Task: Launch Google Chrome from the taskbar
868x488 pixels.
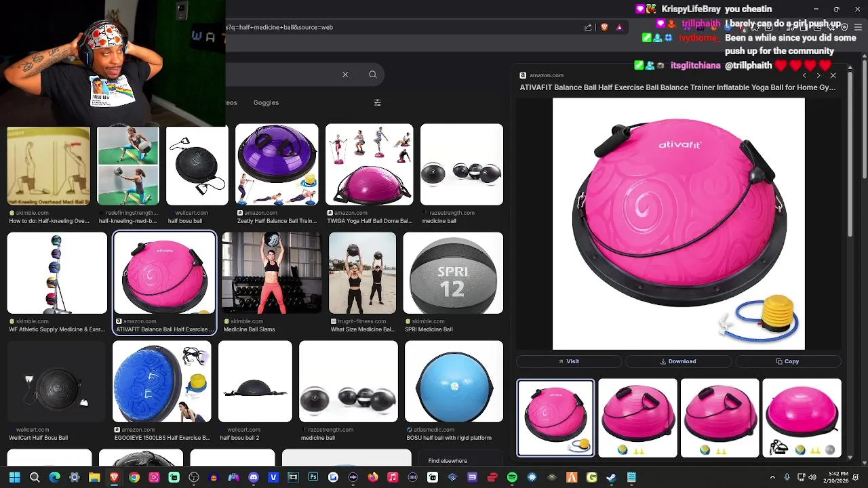Action: (134, 478)
